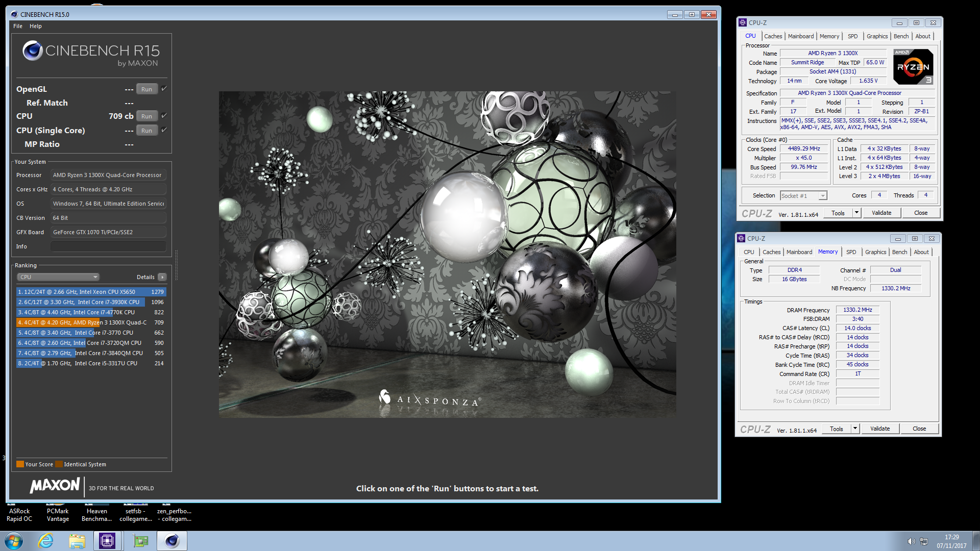Click Close button in upper CPU-Z window
This screenshot has height=551, width=980.
pyautogui.click(x=921, y=213)
